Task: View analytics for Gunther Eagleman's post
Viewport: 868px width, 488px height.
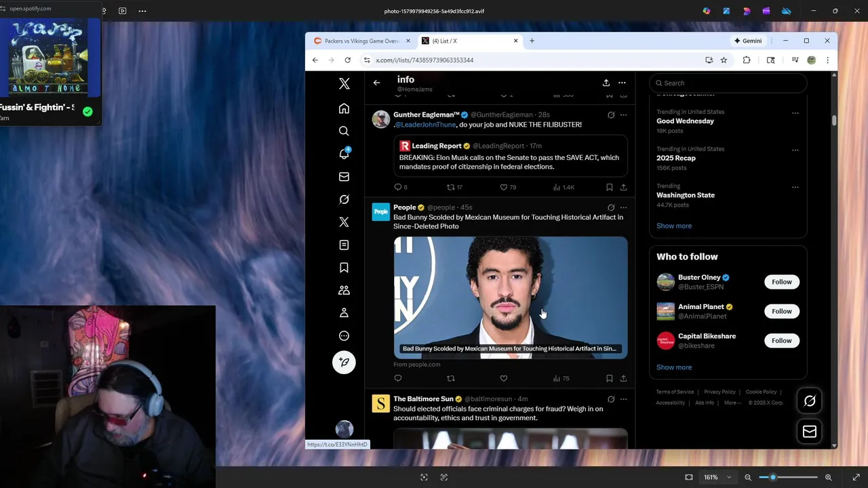Action: pos(564,187)
